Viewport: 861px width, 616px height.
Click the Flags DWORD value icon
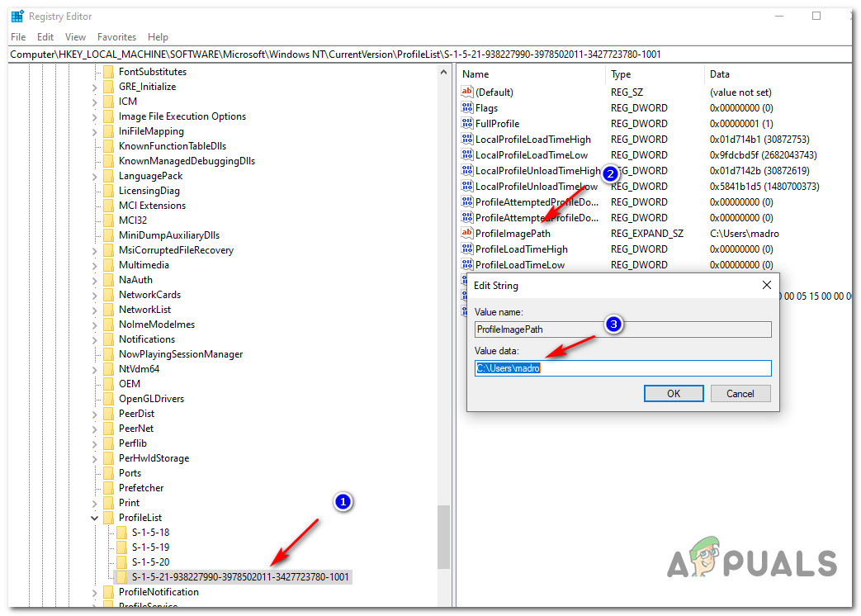[x=466, y=107]
